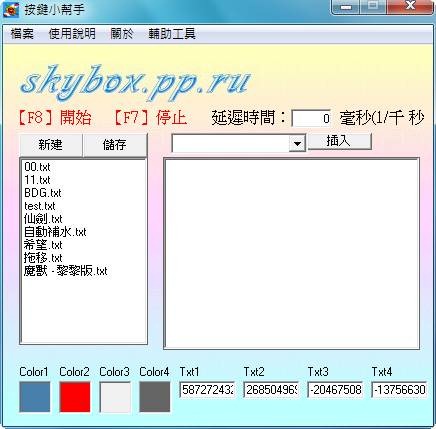Close the 按鍵小幫手 window
The image size is (436, 429).
411,7
